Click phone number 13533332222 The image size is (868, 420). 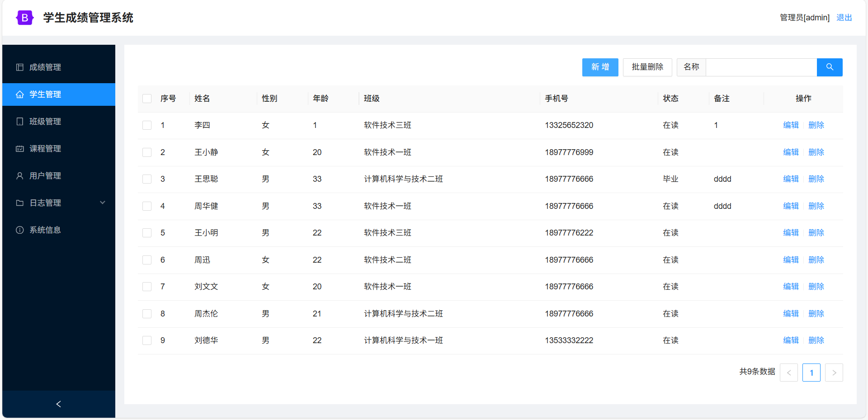(569, 340)
